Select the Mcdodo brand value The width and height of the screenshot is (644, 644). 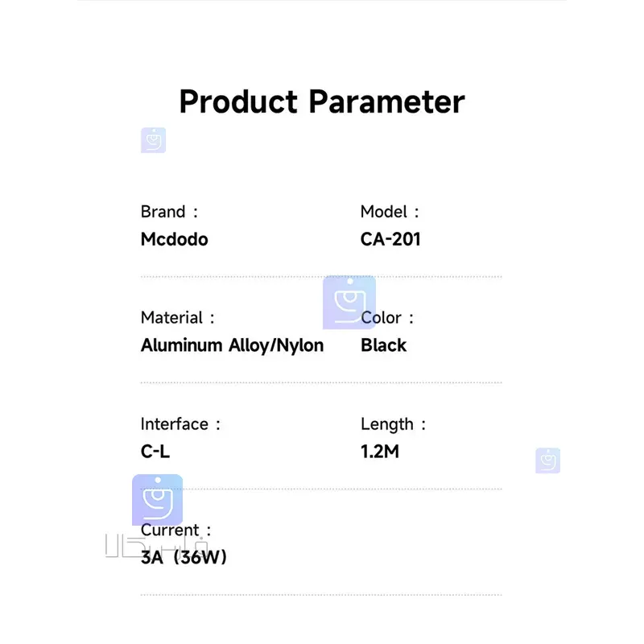click(174, 239)
